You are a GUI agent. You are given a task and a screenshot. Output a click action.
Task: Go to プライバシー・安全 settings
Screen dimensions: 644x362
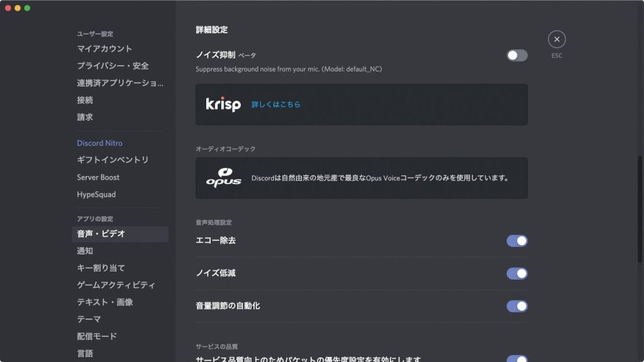coord(113,65)
